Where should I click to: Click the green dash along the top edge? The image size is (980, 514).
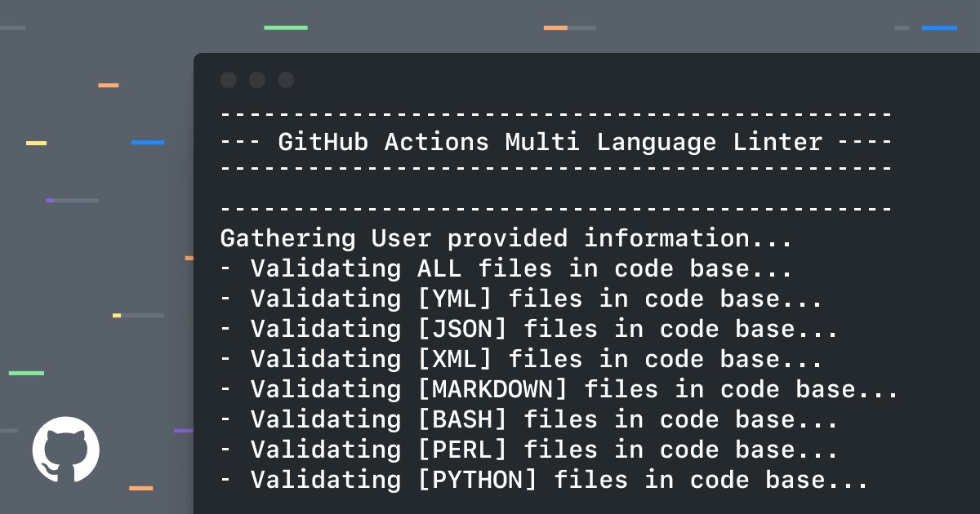coord(286,28)
